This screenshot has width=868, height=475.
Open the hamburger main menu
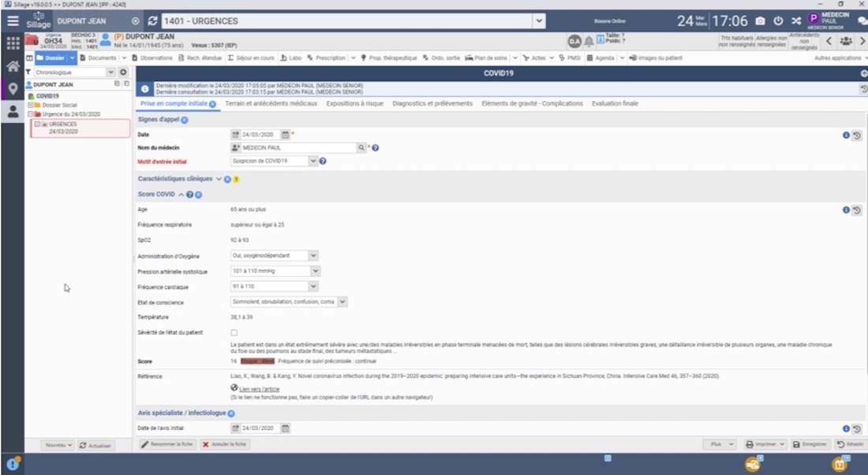click(13, 21)
